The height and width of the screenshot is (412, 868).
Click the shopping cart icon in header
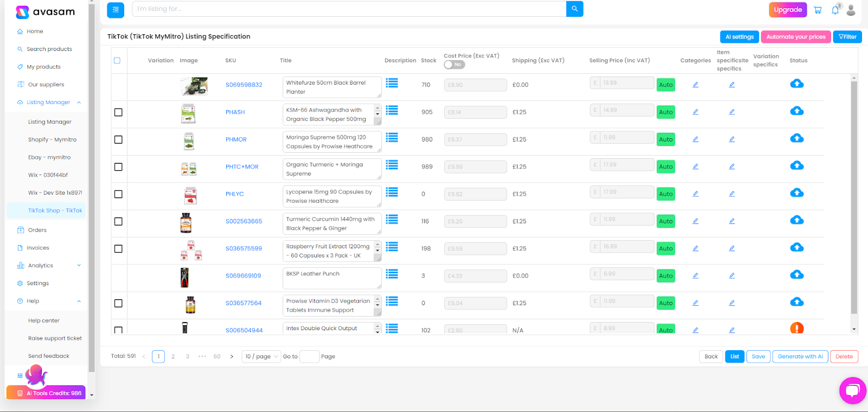click(x=818, y=10)
